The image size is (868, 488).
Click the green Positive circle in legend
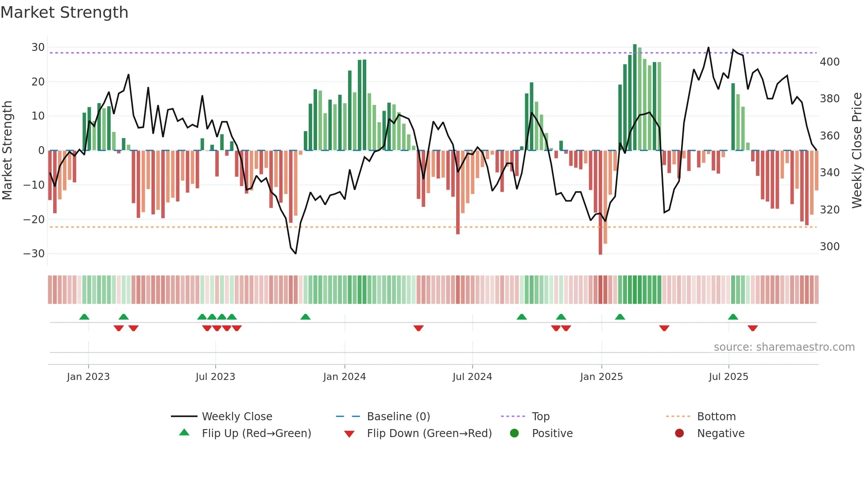[x=514, y=433]
